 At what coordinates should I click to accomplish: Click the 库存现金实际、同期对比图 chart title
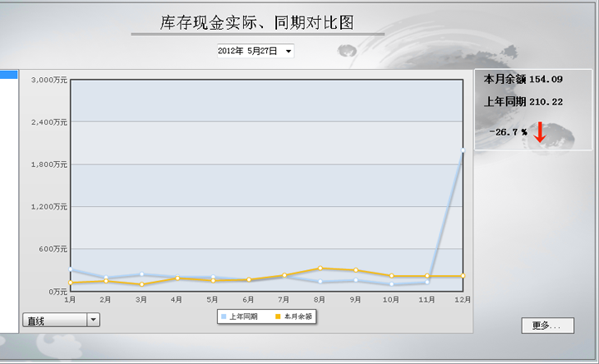(x=257, y=22)
